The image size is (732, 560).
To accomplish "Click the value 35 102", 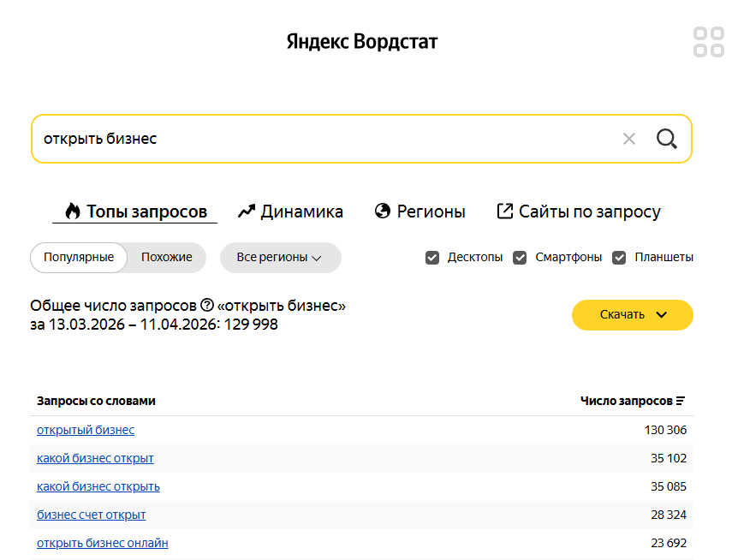I will [x=669, y=458].
